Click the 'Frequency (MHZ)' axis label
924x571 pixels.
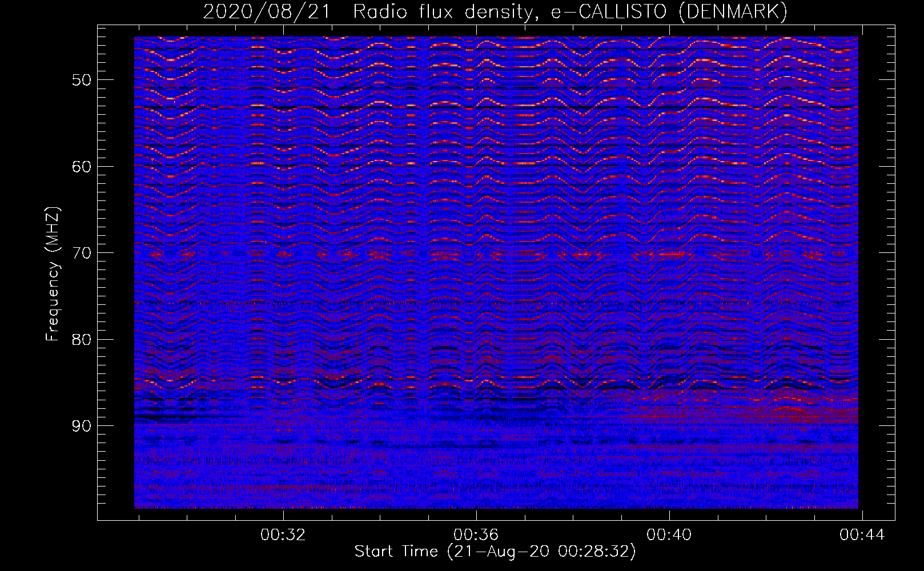point(53,274)
